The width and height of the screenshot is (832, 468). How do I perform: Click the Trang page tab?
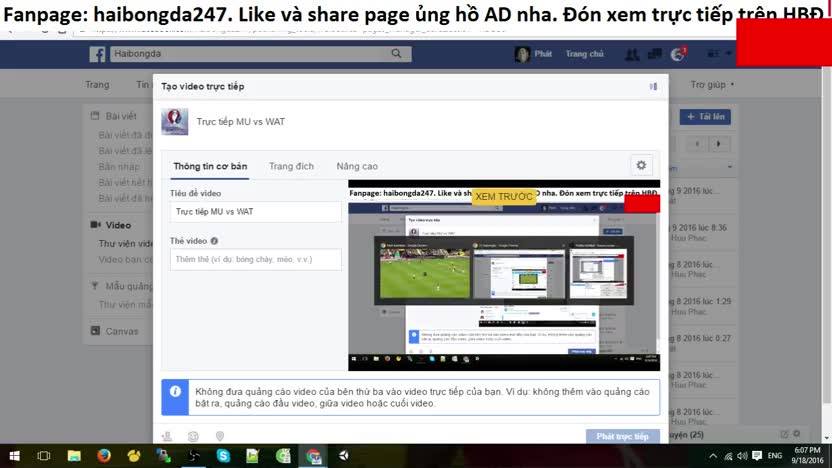tap(97, 84)
